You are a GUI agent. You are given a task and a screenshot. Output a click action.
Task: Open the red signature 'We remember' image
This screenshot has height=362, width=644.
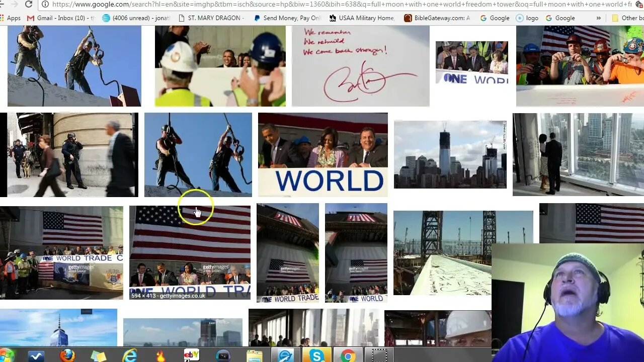(x=360, y=66)
